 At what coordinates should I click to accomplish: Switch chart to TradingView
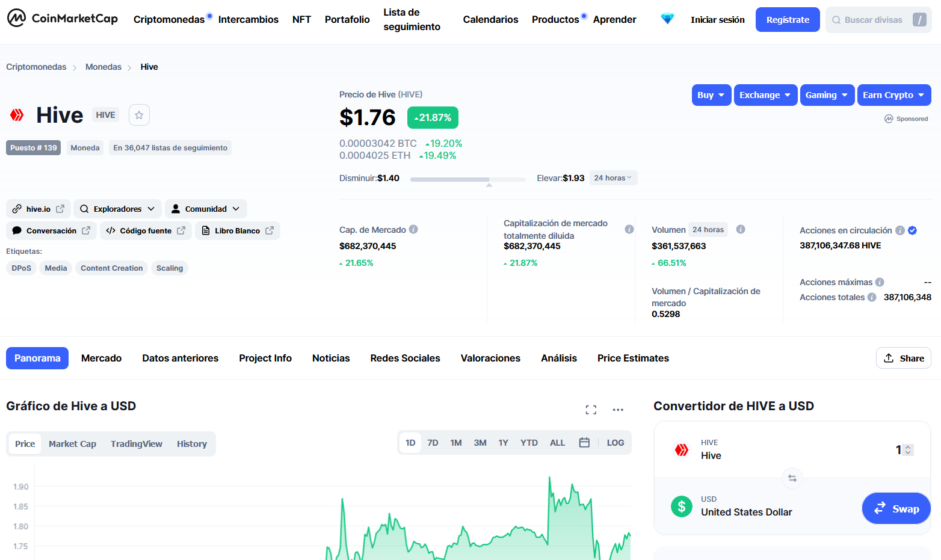(x=137, y=444)
